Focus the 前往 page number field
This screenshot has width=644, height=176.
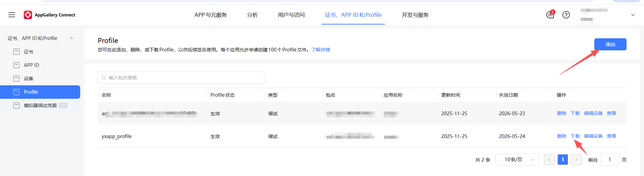610,160
